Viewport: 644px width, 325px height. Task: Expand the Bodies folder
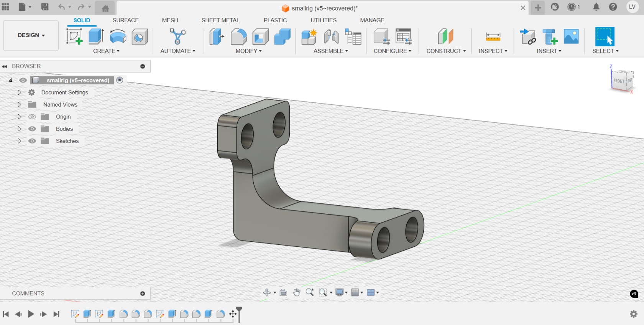(x=19, y=129)
